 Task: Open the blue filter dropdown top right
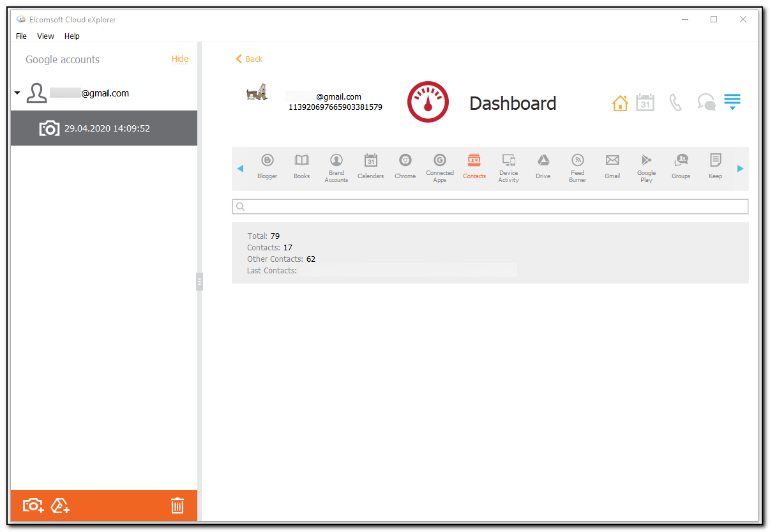coord(732,101)
